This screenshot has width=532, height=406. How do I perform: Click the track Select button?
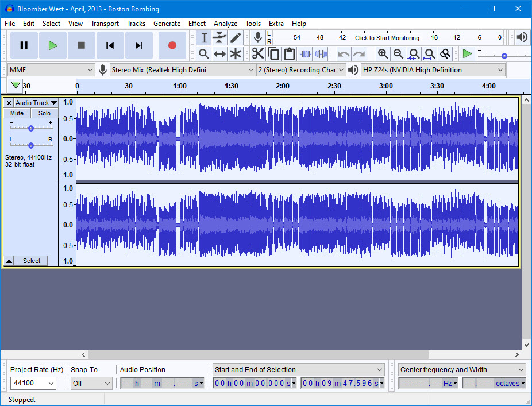coord(32,261)
